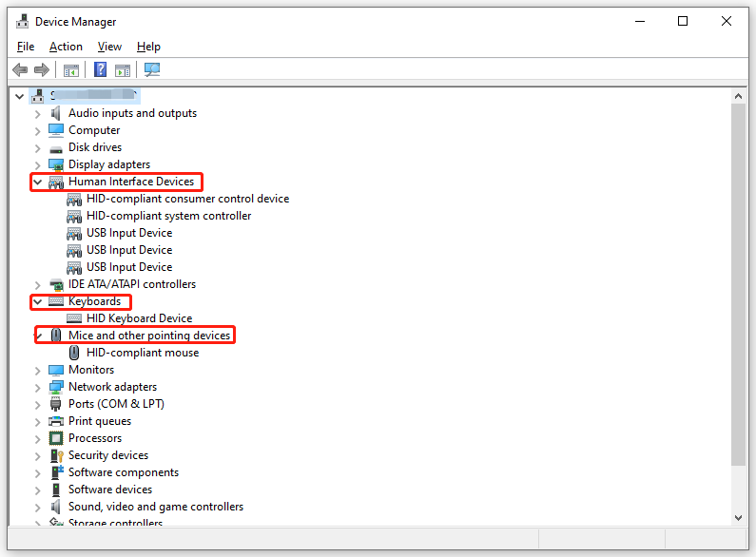This screenshot has width=756, height=557.
Task: Select the Software components label
Action: pyautogui.click(x=124, y=472)
